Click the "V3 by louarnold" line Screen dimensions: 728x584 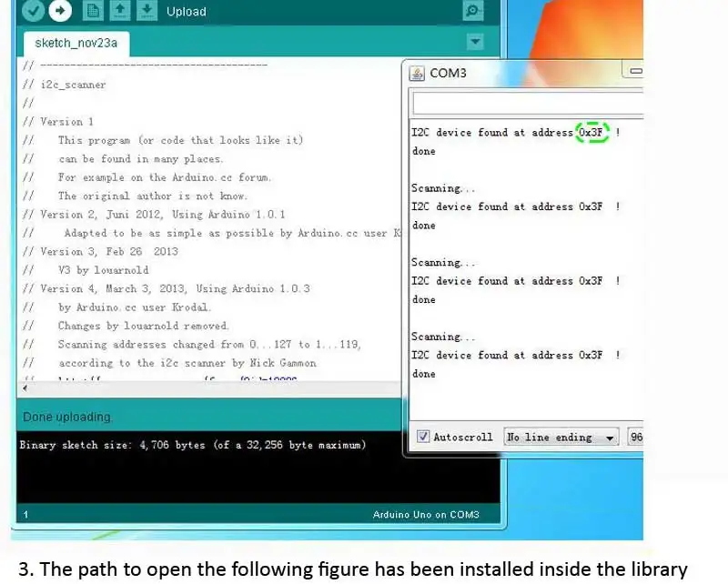click(x=104, y=270)
